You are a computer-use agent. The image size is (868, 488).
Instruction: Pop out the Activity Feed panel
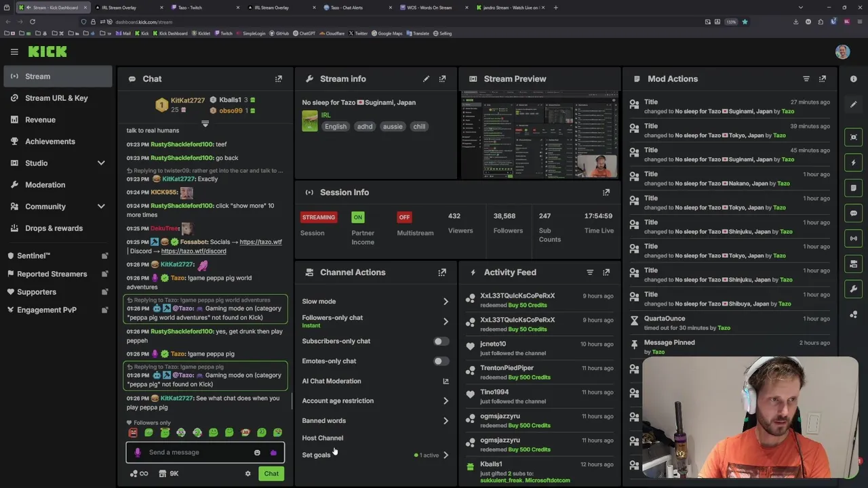pyautogui.click(x=606, y=272)
